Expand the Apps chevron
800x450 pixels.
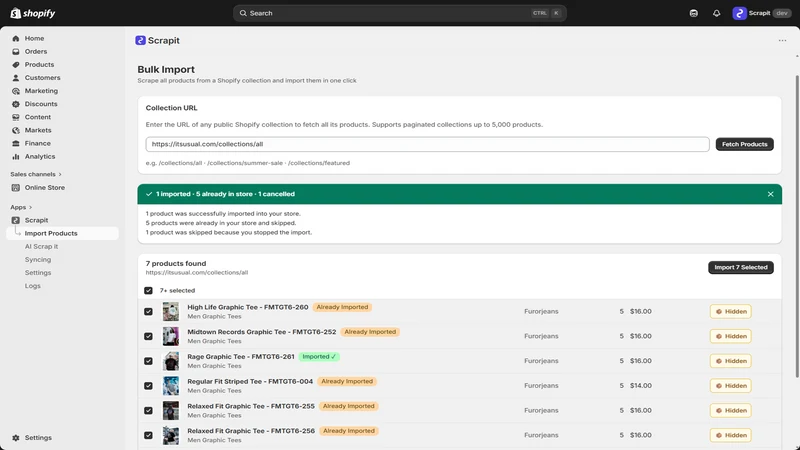pos(31,207)
